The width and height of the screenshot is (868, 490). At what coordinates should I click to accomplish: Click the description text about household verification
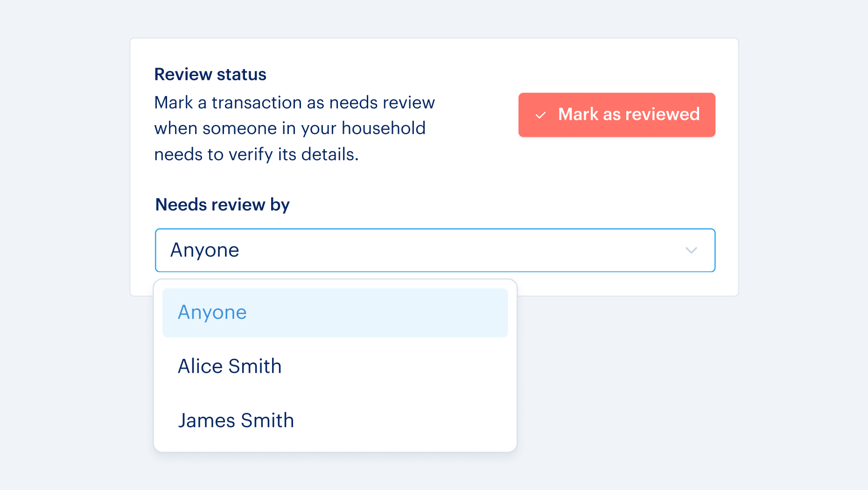click(x=294, y=128)
